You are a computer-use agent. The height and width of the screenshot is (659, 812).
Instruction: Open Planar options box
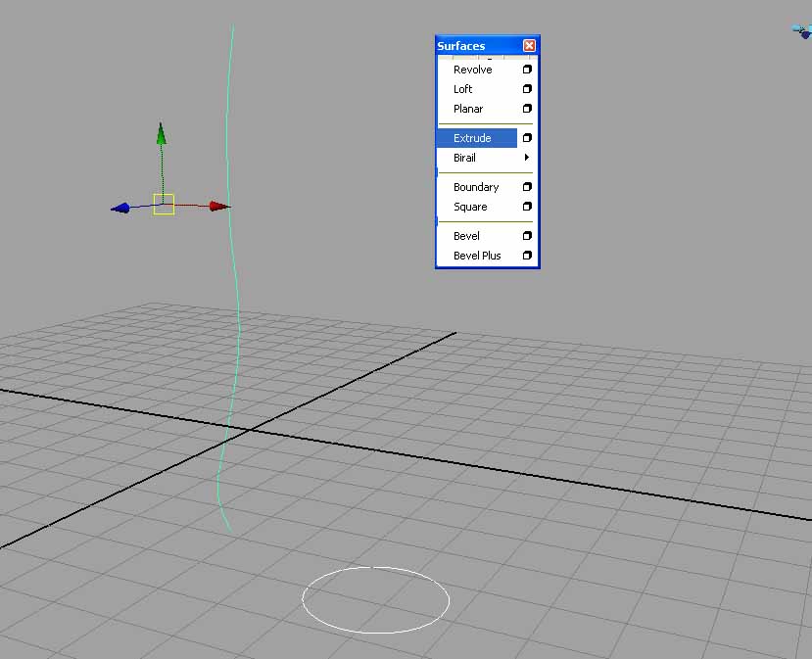click(x=527, y=109)
